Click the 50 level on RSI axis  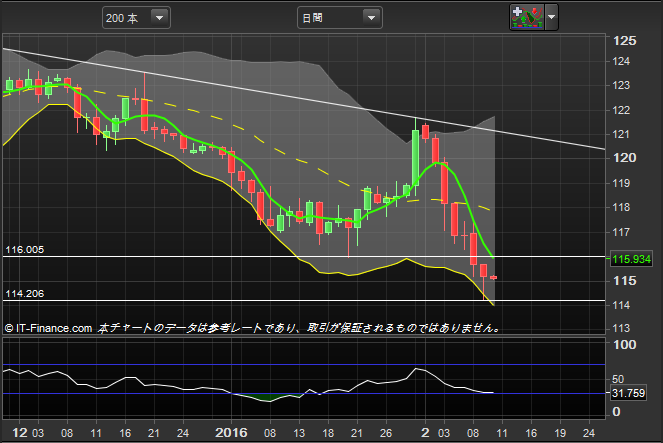[x=618, y=379]
